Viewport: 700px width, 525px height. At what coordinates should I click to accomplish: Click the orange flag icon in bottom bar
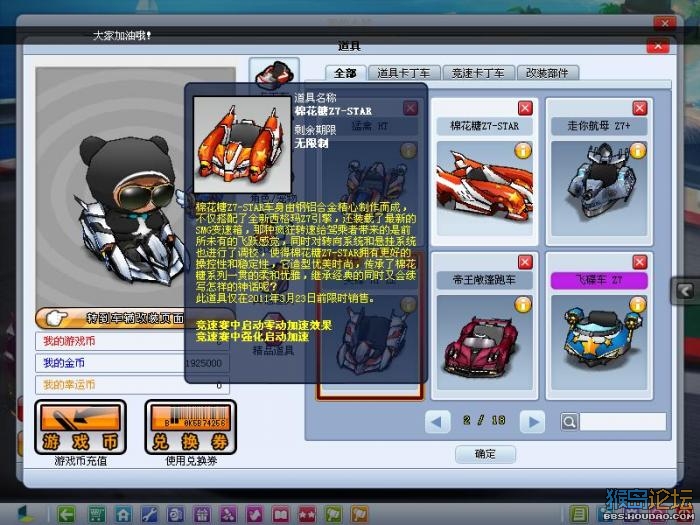pos(360,514)
